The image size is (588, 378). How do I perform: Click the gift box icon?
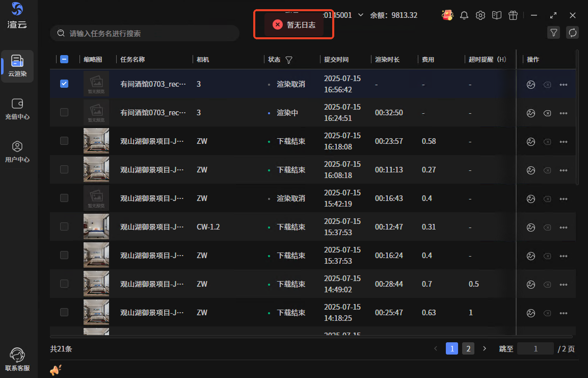click(x=513, y=15)
